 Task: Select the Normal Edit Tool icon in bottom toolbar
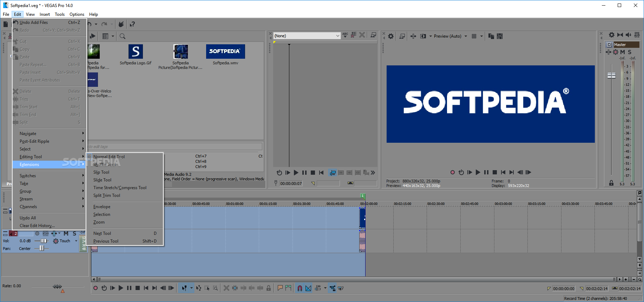tap(184, 288)
